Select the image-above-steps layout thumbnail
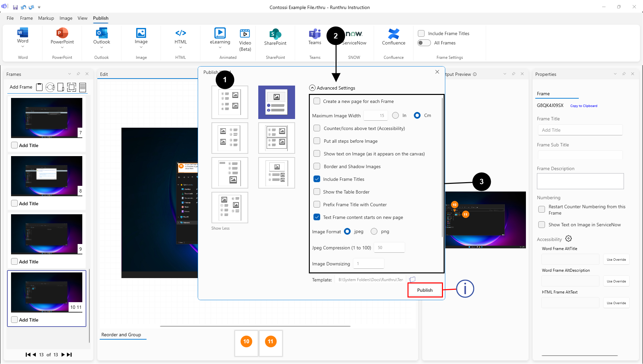This screenshot has height=364, width=643. pos(276,102)
